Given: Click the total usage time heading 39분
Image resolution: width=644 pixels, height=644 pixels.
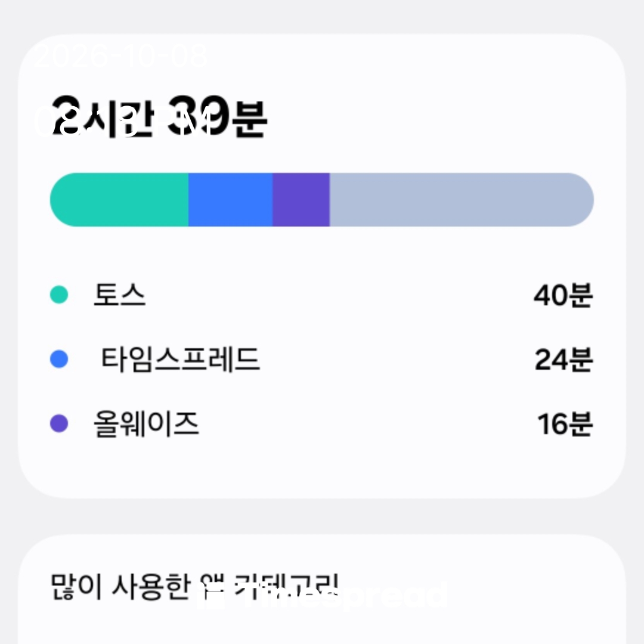Looking at the screenshot, I should [x=217, y=116].
